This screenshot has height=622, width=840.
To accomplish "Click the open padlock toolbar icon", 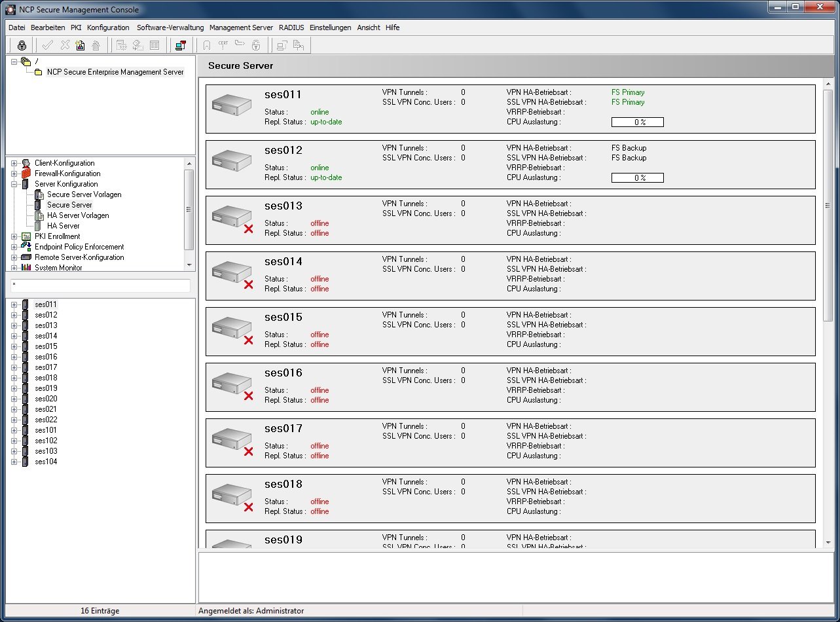I will (256, 45).
